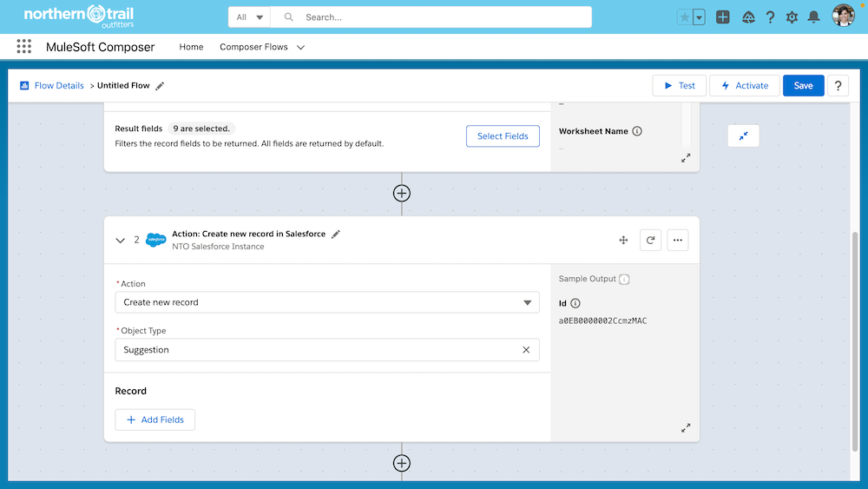Add a step after step 2
868x489 pixels.
401,463
